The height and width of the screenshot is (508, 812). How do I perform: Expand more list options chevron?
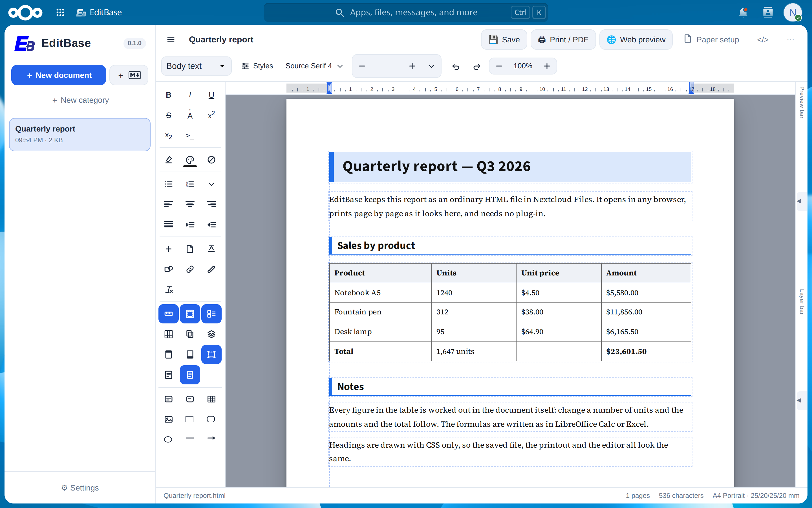(x=211, y=184)
